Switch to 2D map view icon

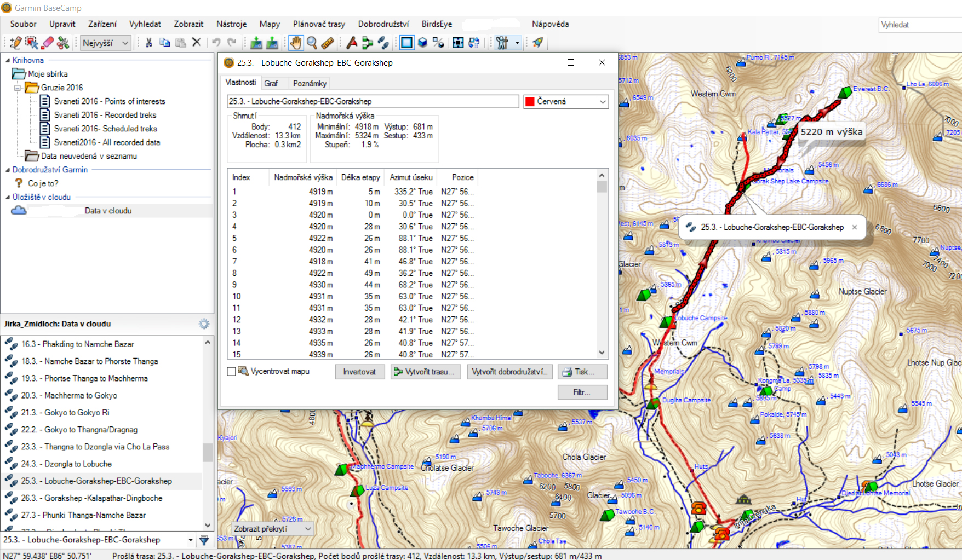coord(406,42)
